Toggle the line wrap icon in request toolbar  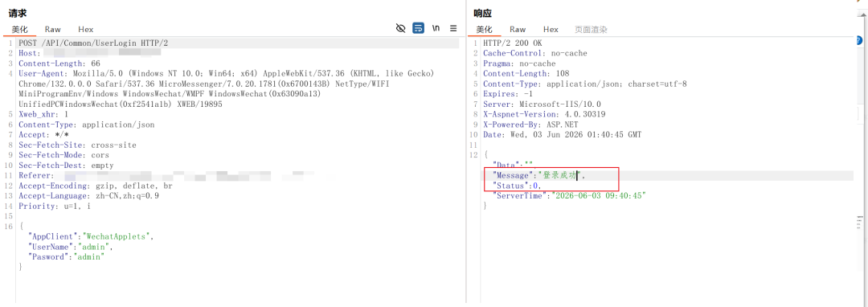419,28
